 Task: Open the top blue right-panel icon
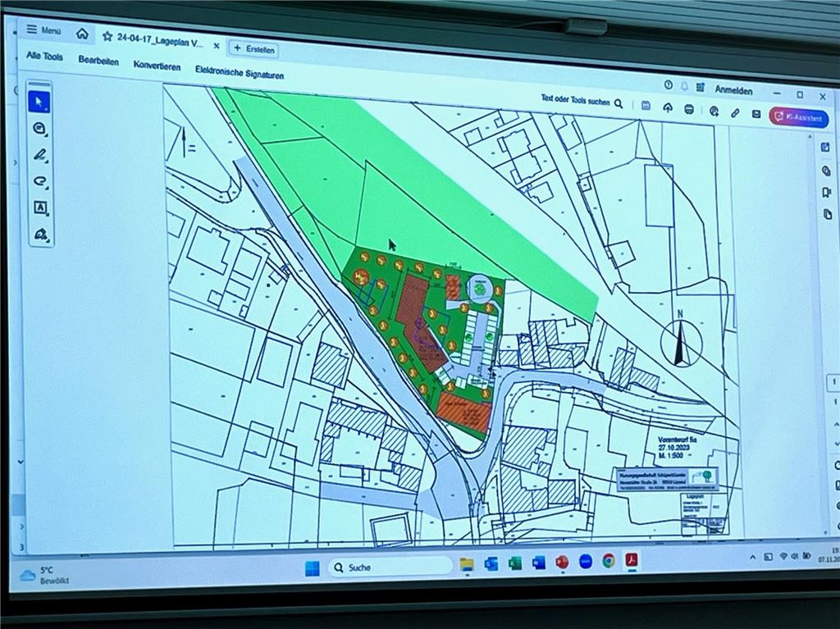tap(825, 148)
